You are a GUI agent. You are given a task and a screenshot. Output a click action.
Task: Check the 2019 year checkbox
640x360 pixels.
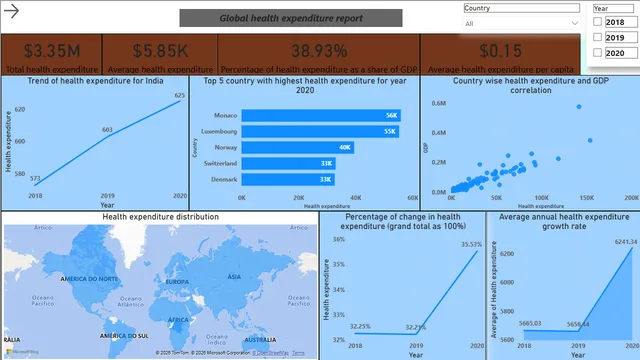(x=598, y=37)
